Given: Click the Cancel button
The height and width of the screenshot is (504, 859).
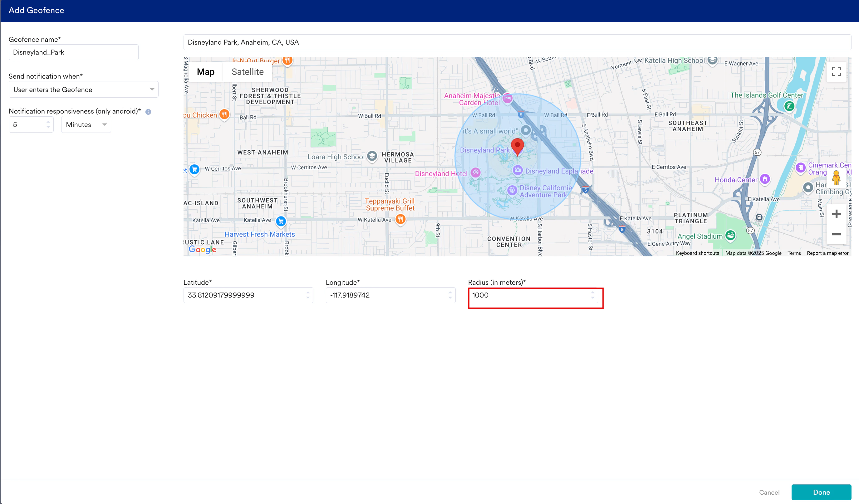Looking at the screenshot, I should tap(769, 492).
